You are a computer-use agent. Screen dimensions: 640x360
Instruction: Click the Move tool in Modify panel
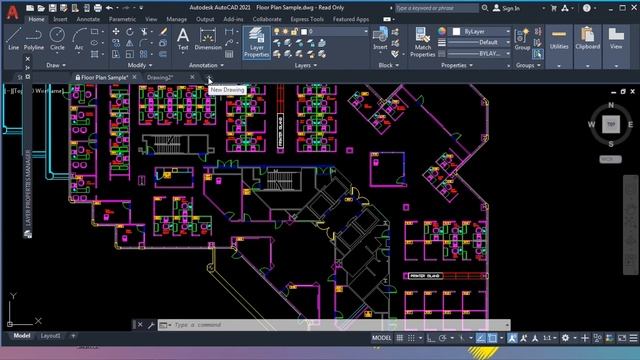tap(116, 32)
